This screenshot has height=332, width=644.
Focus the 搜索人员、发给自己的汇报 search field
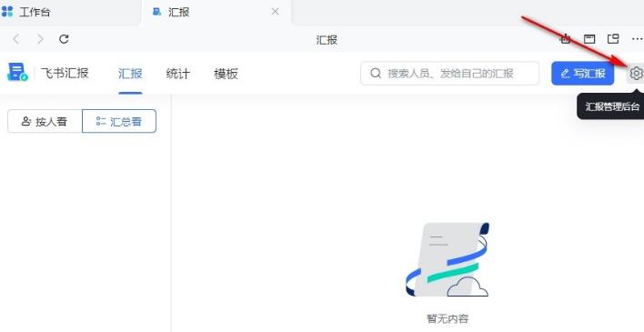tap(449, 74)
